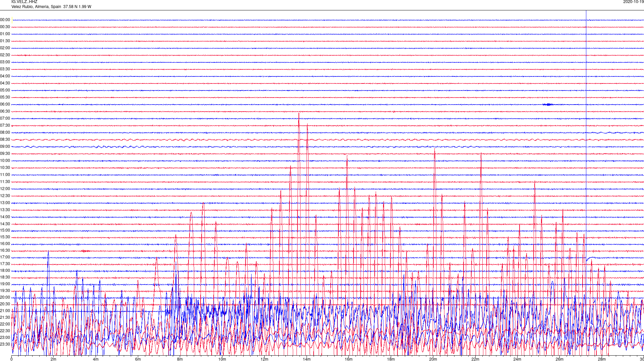Click the blue step offset on 17:00 trace
This screenshot has width=644, height=362.
pyautogui.click(x=591, y=258)
